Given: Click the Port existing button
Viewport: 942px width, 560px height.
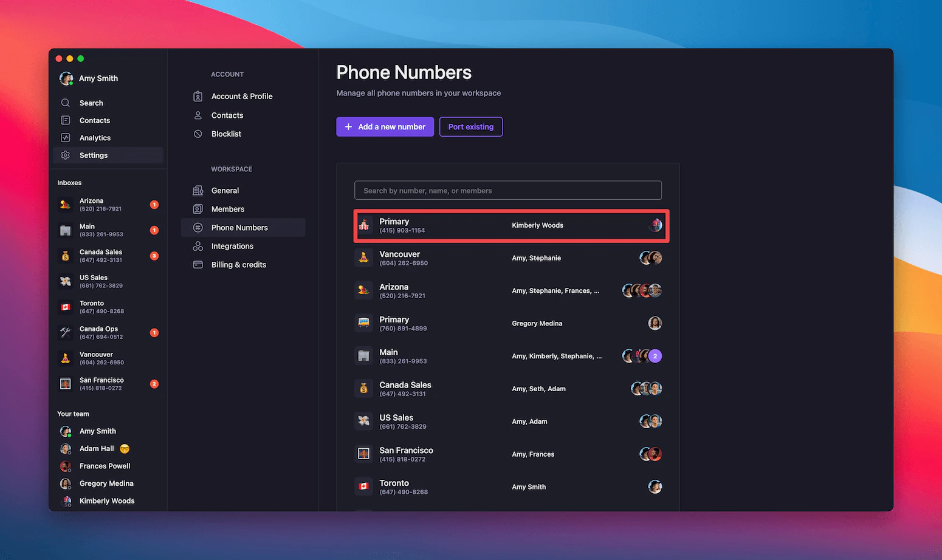Looking at the screenshot, I should (x=470, y=126).
